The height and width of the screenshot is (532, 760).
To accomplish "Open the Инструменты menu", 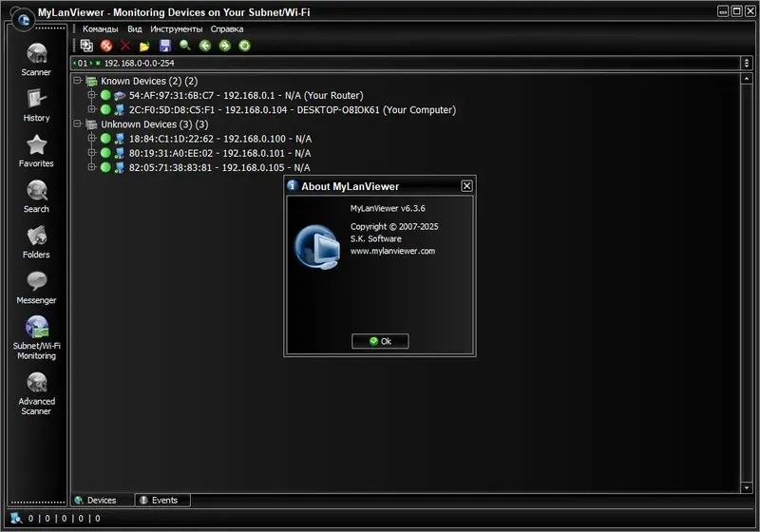I will (x=176, y=29).
